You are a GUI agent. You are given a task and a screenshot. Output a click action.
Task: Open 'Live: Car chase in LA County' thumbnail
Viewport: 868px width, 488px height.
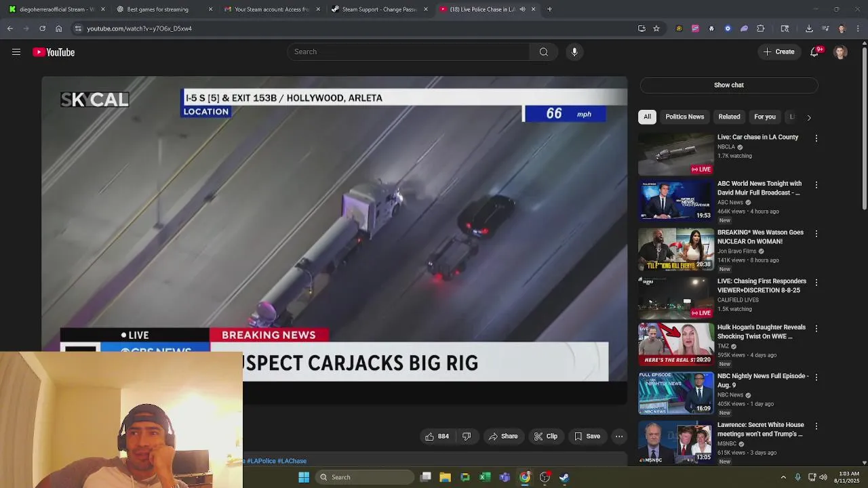click(x=675, y=154)
